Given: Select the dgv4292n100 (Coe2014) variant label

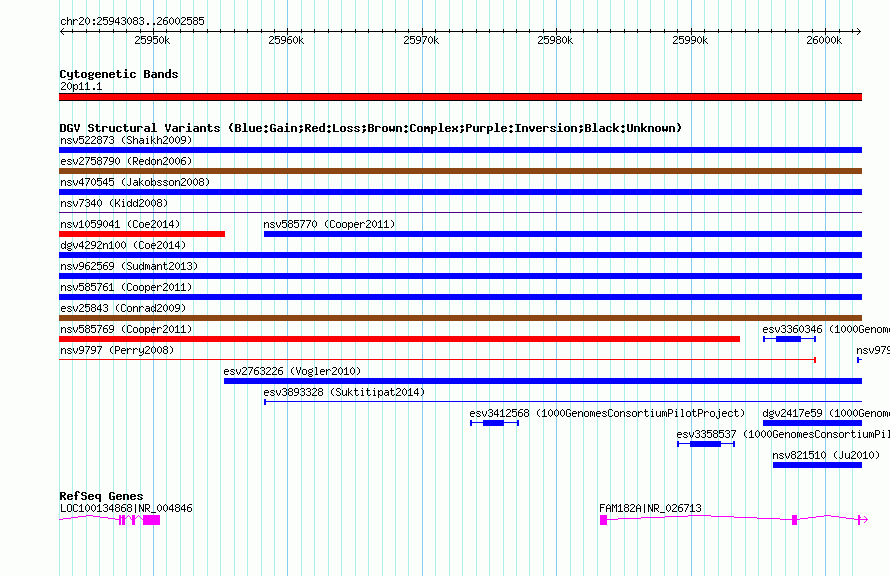Looking at the screenshot, I should point(123,245).
